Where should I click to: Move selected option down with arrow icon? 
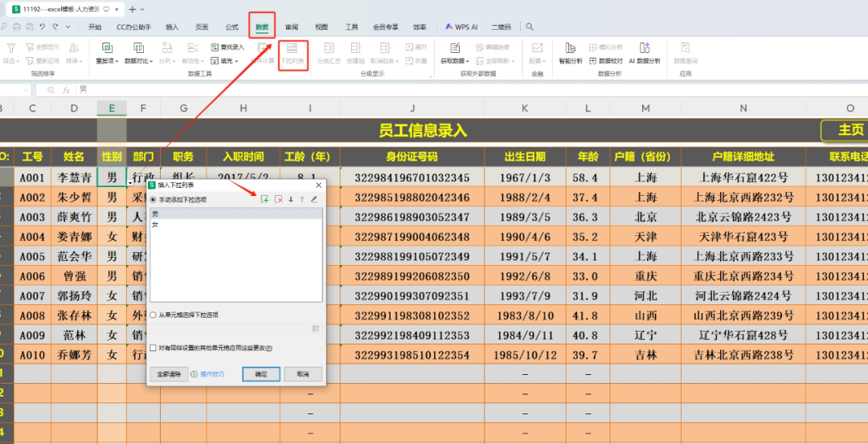pos(291,199)
